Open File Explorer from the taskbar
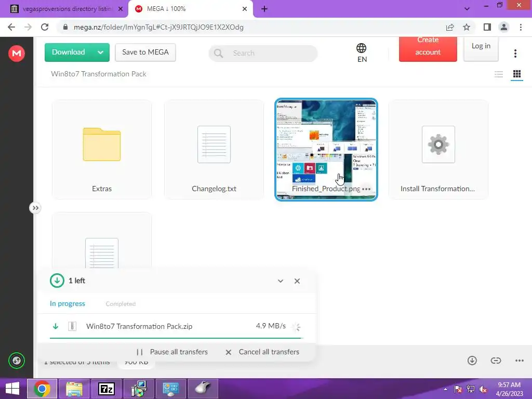Image resolution: width=532 pixels, height=399 pixels. [x=74, y=389]
